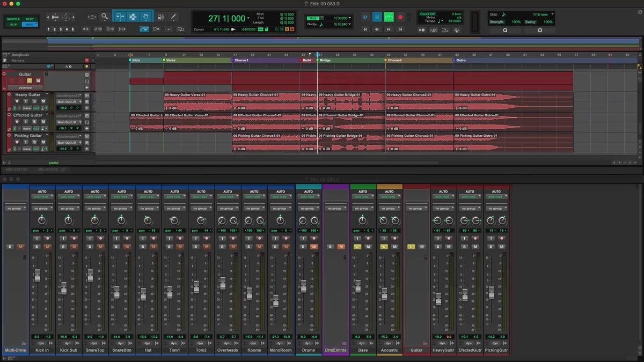Choose the Pencil tool in toolbar
644x362 pixels.
173,17
